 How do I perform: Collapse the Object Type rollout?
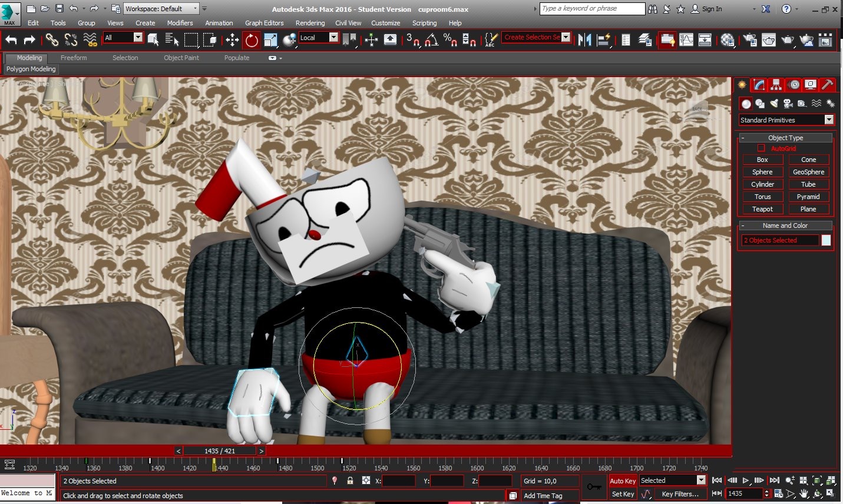pyautogui.click(x=786, y=138)
